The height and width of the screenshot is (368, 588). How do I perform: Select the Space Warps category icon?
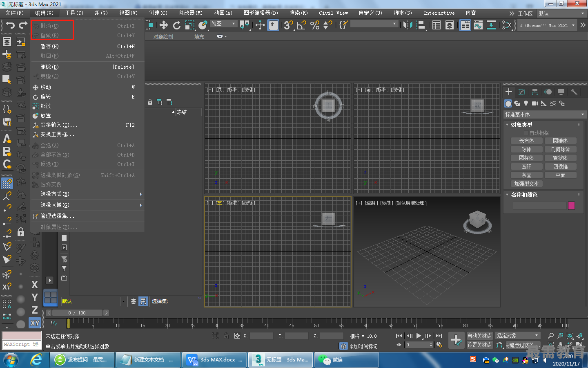[553, 103]
